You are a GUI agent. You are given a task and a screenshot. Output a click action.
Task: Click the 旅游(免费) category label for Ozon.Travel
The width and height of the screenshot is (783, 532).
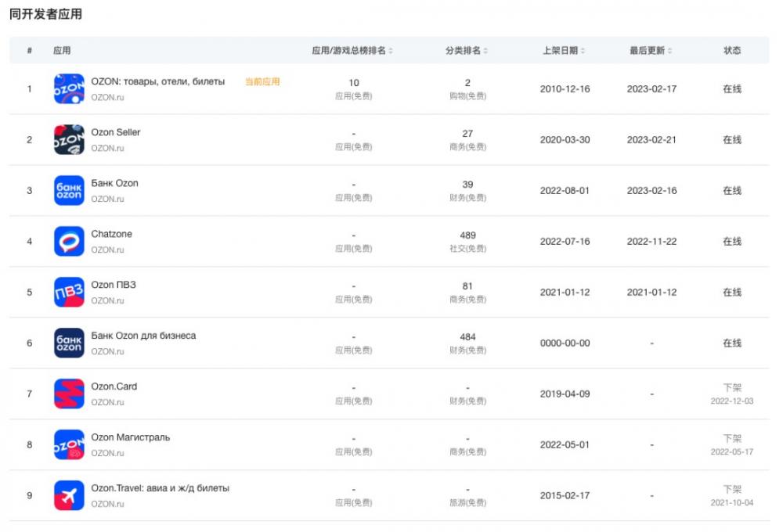click(x=467, y=503)
